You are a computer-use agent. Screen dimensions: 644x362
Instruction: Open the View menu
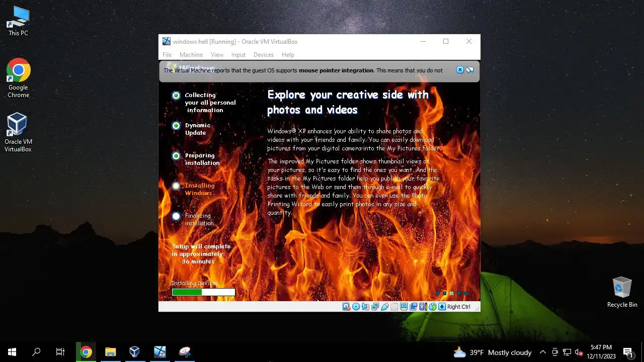[217, 55]
